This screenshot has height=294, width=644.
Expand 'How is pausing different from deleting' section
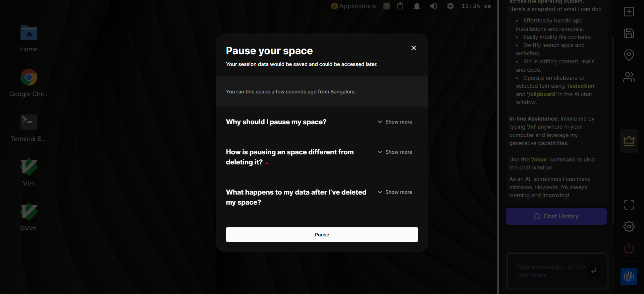point(395,152)
